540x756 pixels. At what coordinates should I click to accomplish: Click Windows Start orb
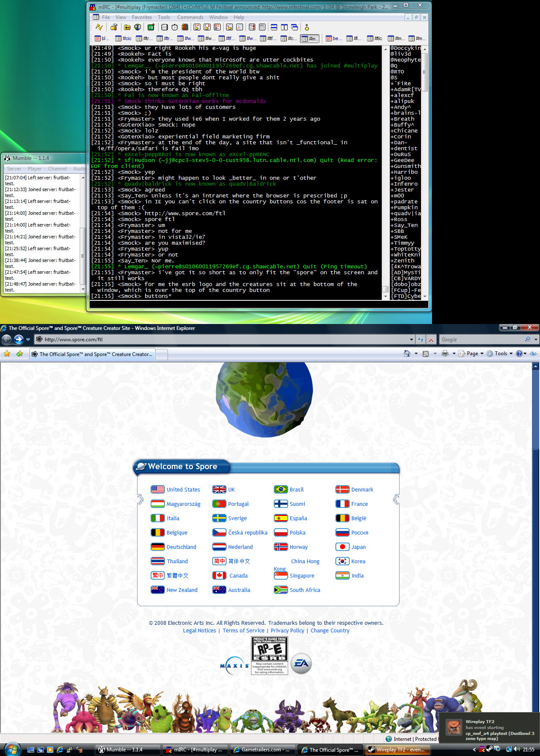pyautogui.click(x=12, y=749)
